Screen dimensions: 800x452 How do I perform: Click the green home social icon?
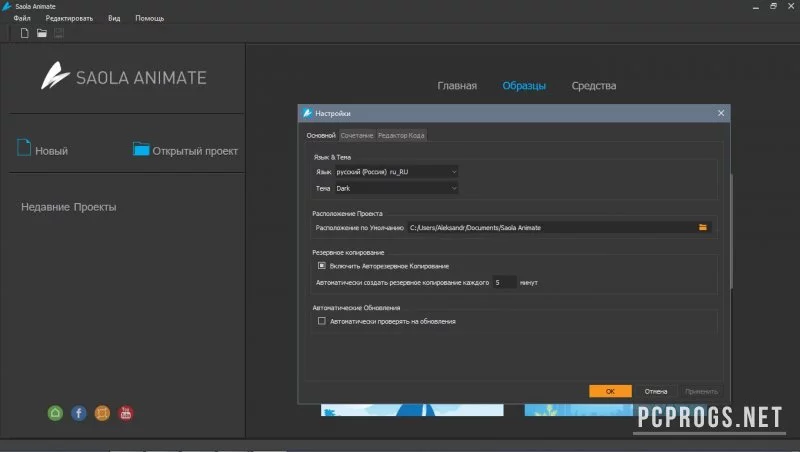click(55, 413)
